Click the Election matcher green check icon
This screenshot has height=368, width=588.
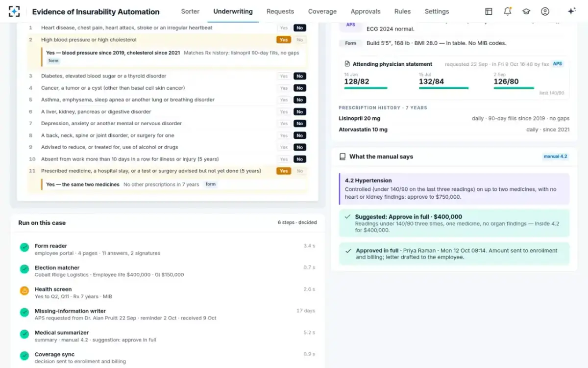(x=24, y=269)
